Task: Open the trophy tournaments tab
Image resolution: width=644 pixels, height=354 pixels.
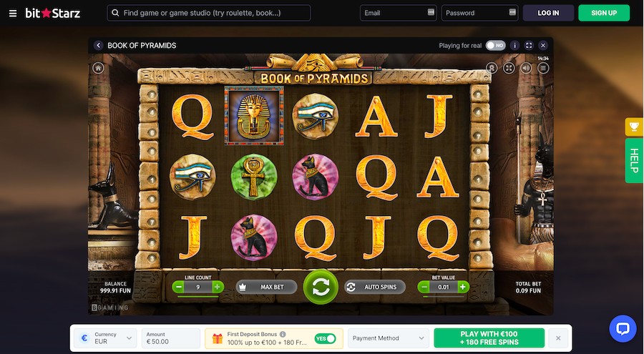Action: [634, 127]
